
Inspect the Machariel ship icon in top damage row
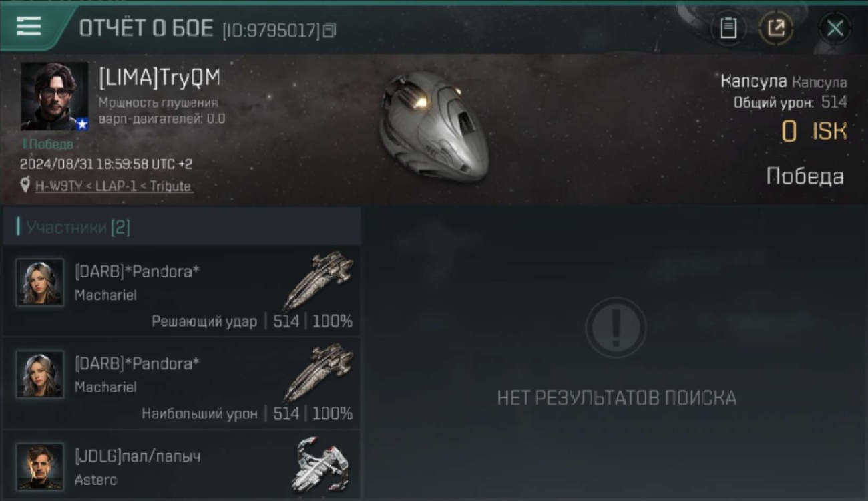[319, 372]
